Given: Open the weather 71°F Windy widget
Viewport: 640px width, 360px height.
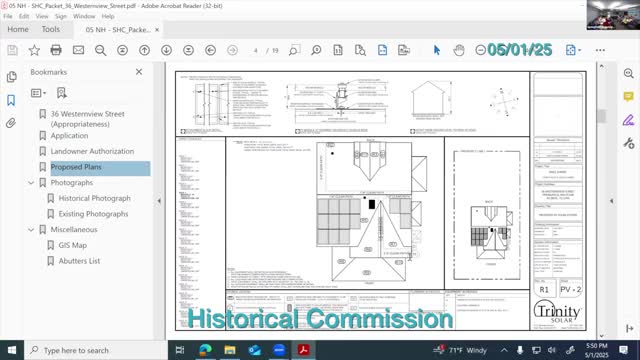Looking at the screenshot, I should click(x=461, y=350).
